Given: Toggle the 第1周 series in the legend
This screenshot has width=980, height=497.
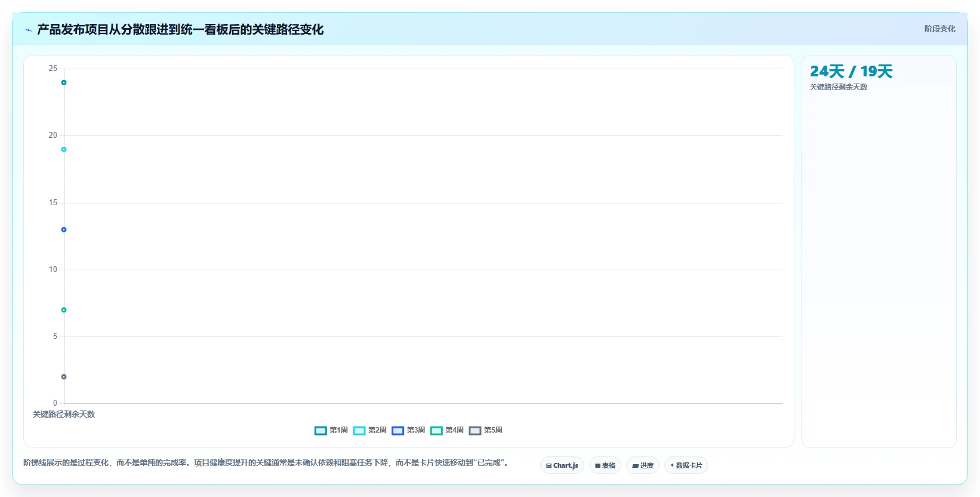Looking at the screenshot, I should point(331,430).
